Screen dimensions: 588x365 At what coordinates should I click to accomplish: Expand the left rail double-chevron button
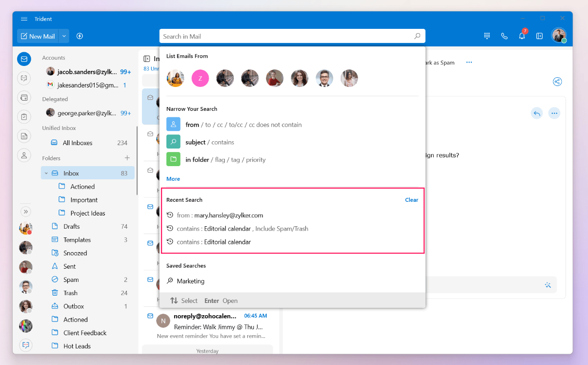(26, 212)
